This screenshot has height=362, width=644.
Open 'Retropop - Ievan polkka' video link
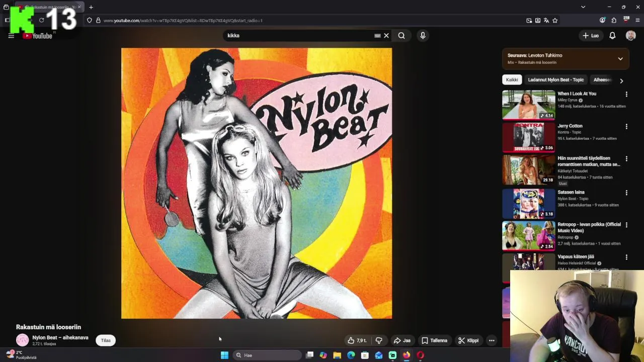(x=589, y=227)
